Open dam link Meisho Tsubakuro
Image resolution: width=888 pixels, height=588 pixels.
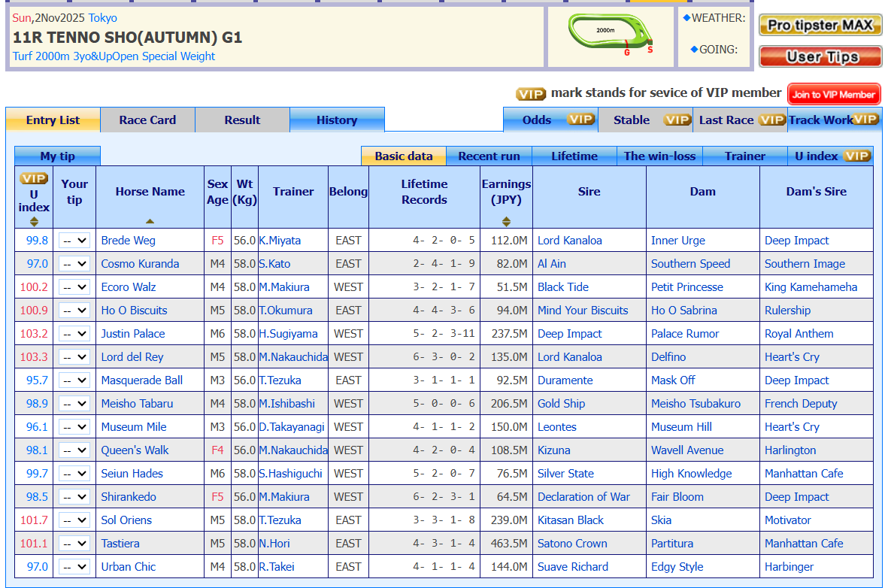click(696, 403)
